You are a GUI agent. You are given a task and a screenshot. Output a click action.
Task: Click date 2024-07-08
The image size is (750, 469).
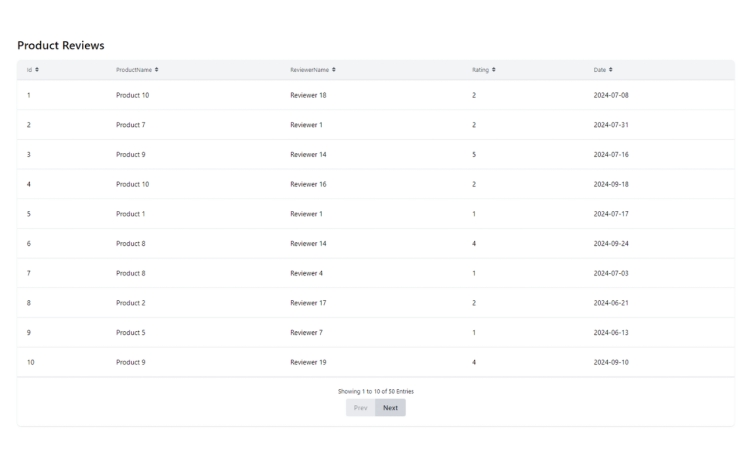point(611,95)
